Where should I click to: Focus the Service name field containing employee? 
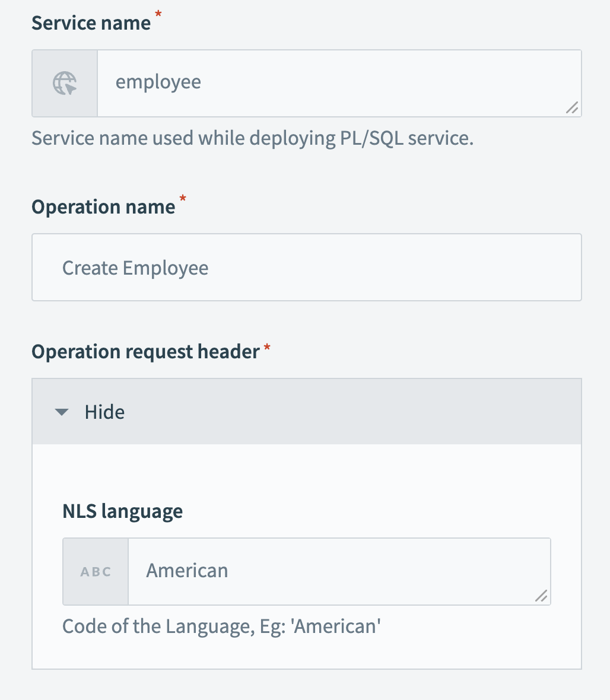[332, 83]
